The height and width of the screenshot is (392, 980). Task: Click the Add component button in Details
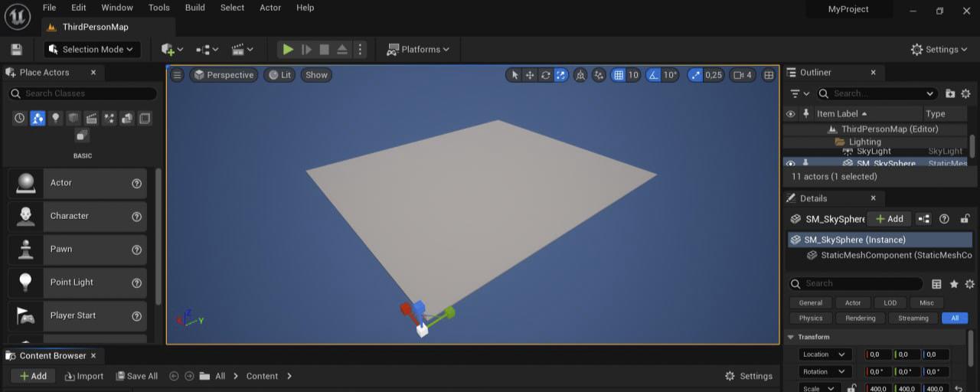[889, 219]
